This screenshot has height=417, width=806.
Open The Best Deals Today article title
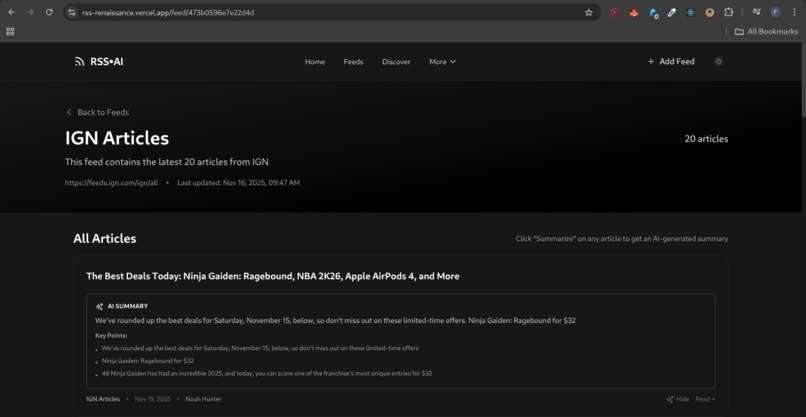click(272, 276)
